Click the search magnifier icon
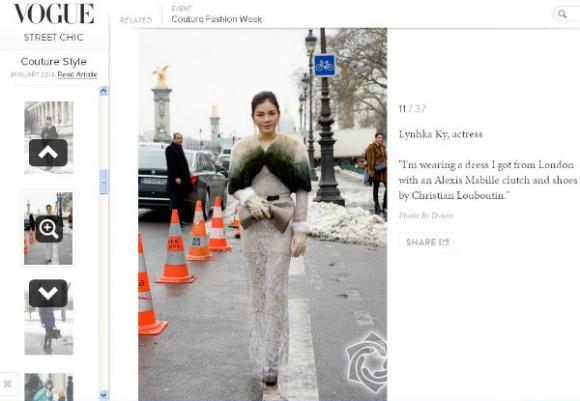Viewport: 580px width, 401px height. coord(562,14)
